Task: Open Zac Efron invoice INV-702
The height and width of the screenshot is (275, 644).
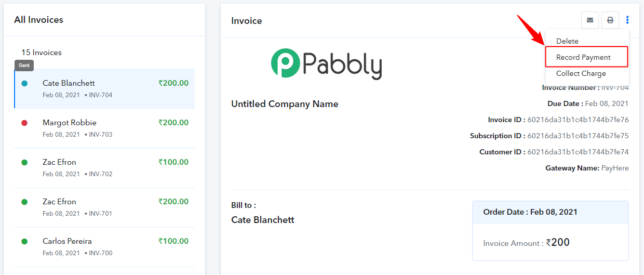Action: click(x=104, y=168)
